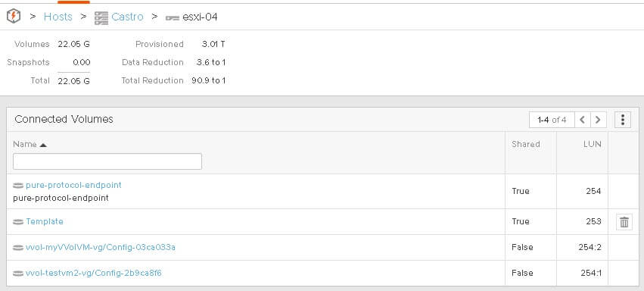Open the pure-protocol-endpoint volume link
Image resolution: width=644 pixels, height=291 pixels.
click(73, 186)
